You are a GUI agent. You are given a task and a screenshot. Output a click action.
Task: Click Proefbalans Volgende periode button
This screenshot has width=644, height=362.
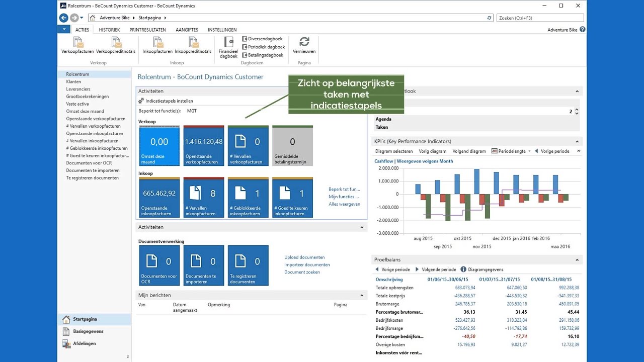[435, 269]
